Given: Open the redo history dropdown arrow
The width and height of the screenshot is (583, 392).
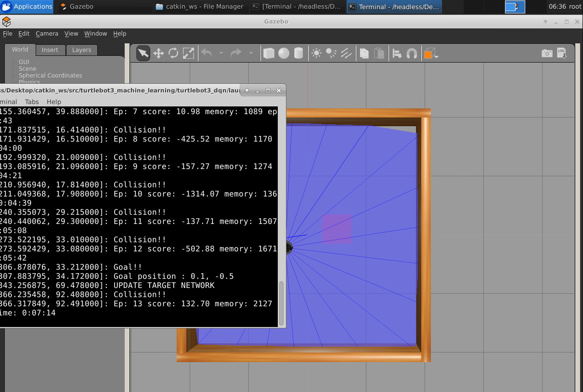Looking at the screenshot, I should pyautogui.click(x=251, y=53).
